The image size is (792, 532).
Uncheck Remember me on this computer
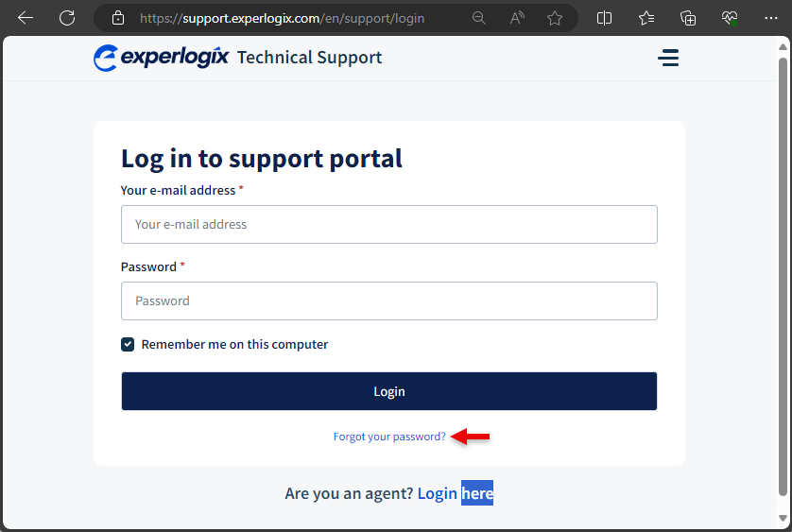coord(128,345)
